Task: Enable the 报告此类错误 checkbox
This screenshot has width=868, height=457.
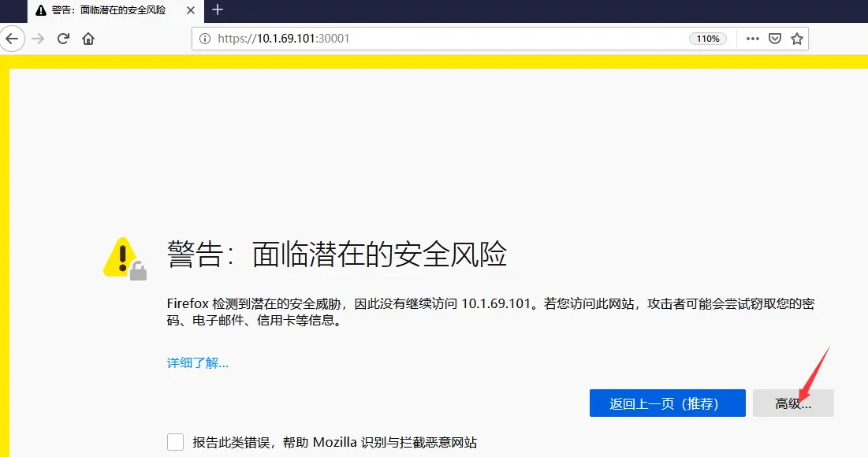Action: pos(176,442)
